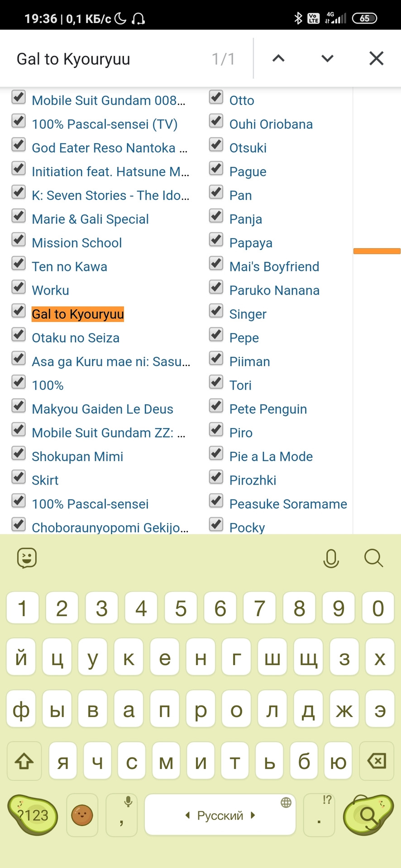Tap the find-in-page search text field
This screenshot has width=401, height=868.
tap(109, 59)
